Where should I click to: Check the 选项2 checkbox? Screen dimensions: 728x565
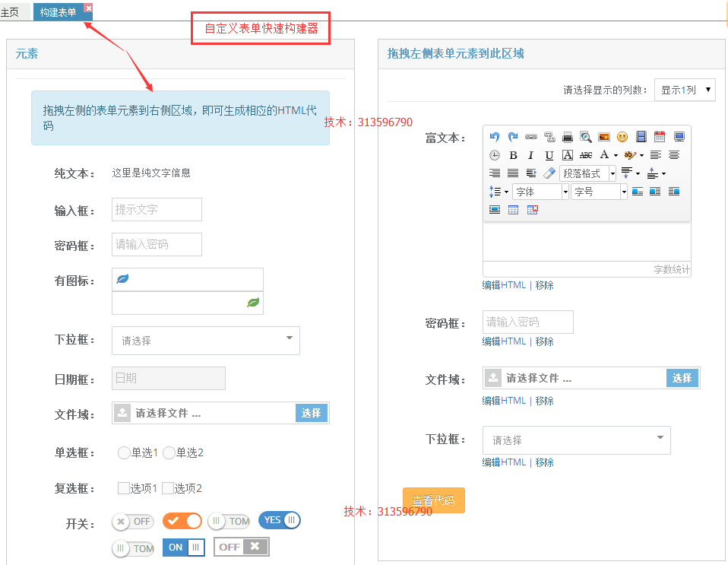pyautogui.click(x=168, y=488)
